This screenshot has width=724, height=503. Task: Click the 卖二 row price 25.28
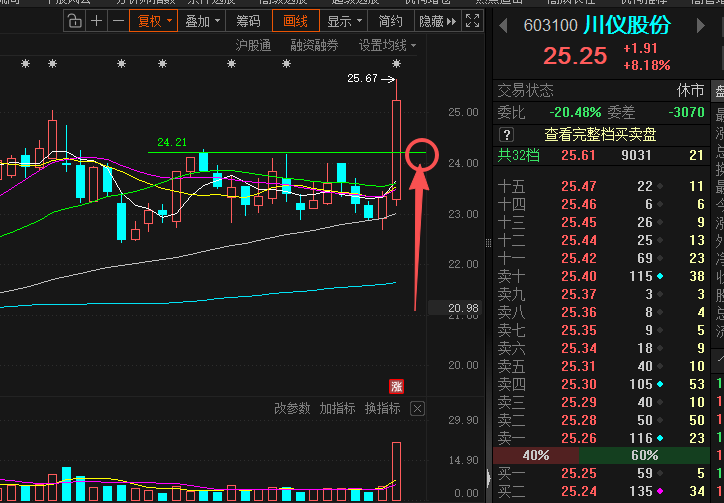[579, 420]
